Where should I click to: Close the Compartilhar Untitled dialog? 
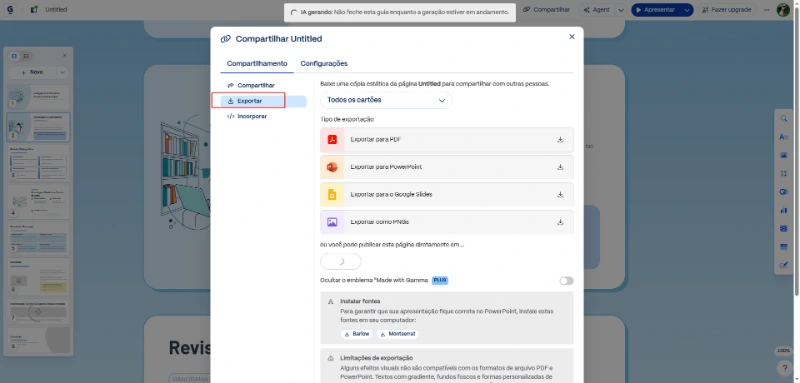572,37
